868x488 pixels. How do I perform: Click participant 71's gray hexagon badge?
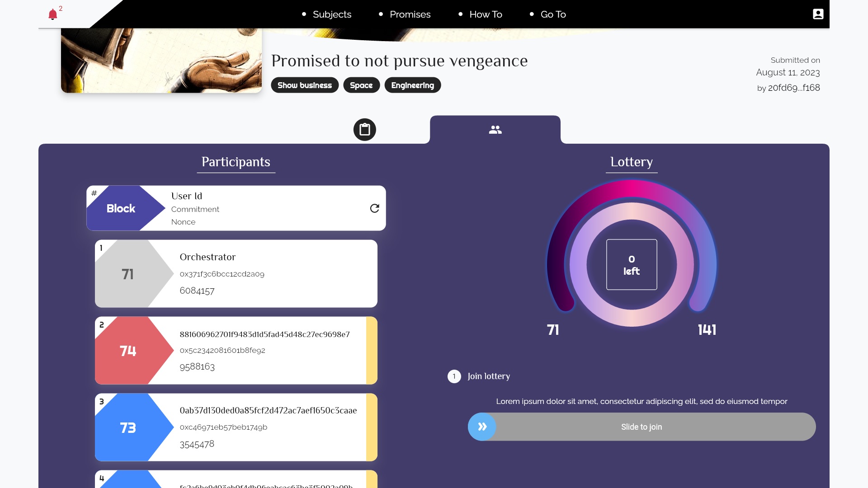pos(128,274)
